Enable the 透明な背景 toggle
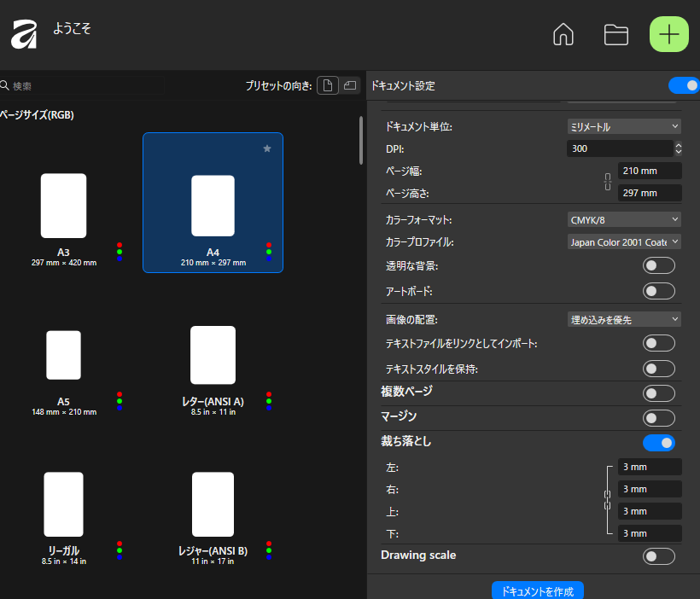The height and width of the screenshot is (599, 700). [x=658, y=265]
